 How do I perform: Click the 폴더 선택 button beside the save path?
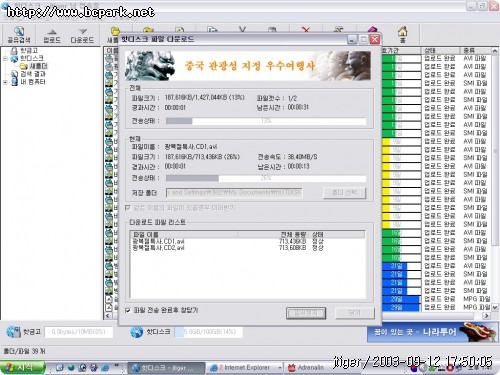tap(345, 193)
